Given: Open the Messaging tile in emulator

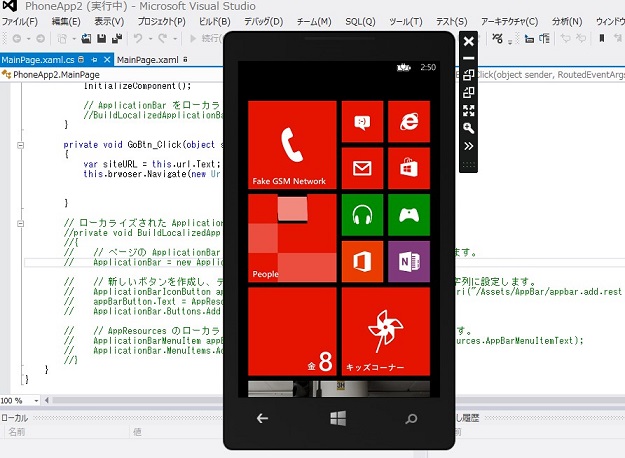Looking at the screenshot, I should (362, 122).
